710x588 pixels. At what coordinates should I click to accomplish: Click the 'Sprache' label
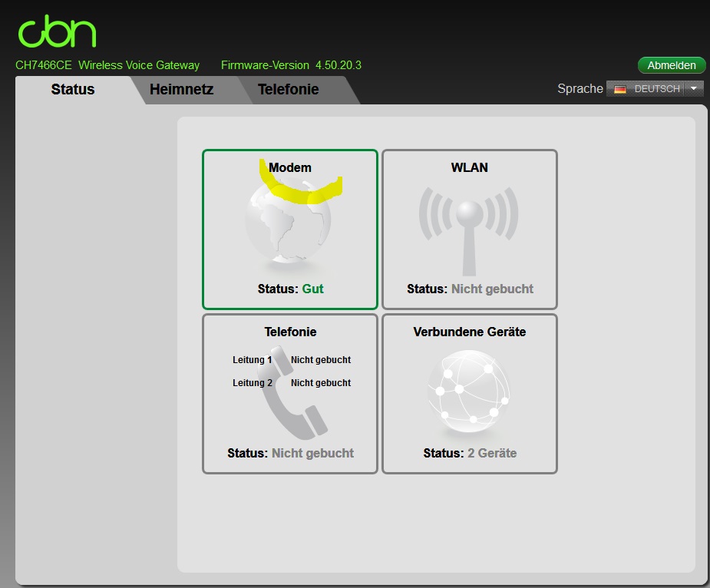[x=580, y=89]
